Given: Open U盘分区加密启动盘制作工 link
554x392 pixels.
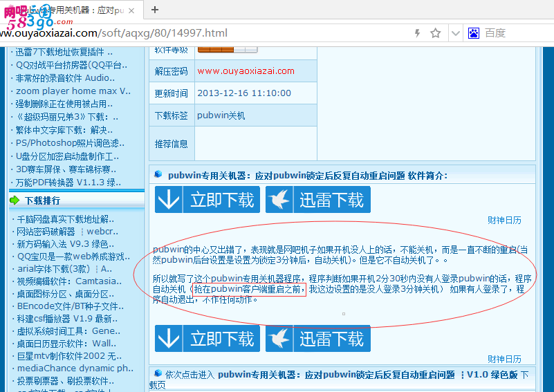Looking at the screenshot, I should tap(67, 156).
